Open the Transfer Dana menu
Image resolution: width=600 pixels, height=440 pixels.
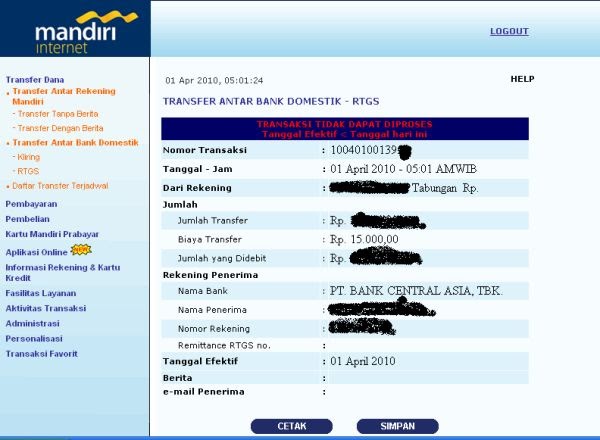[x=35, y=80]
